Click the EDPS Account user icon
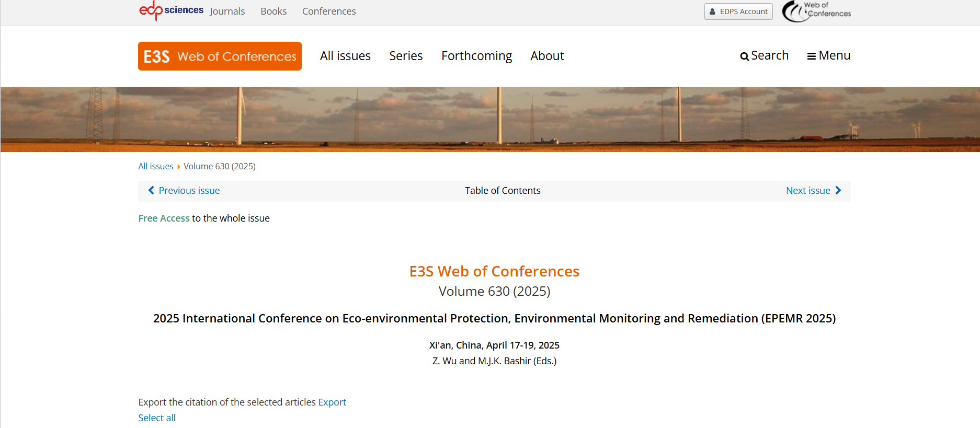Viewport: 980px width, 428px height. pos(712,11)
